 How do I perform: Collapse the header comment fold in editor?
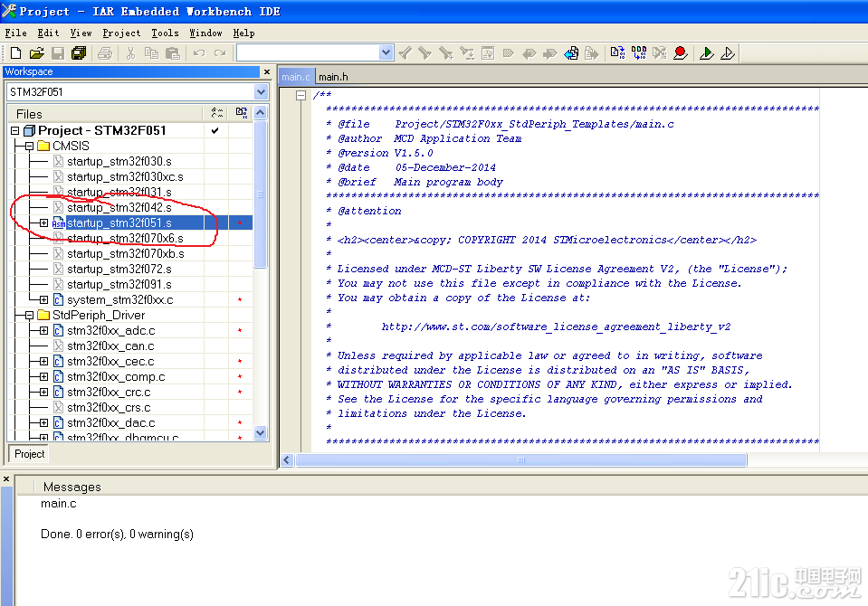coord(300,95)
